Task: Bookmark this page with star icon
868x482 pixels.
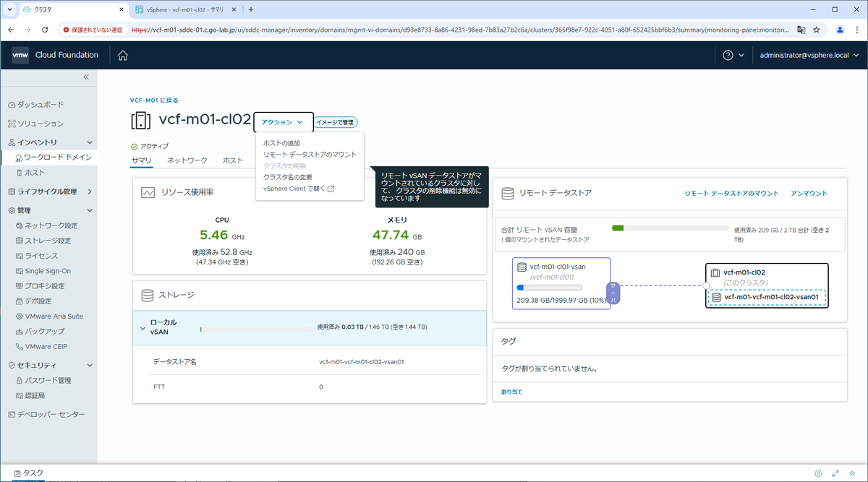Action: [x=816, y=30]
